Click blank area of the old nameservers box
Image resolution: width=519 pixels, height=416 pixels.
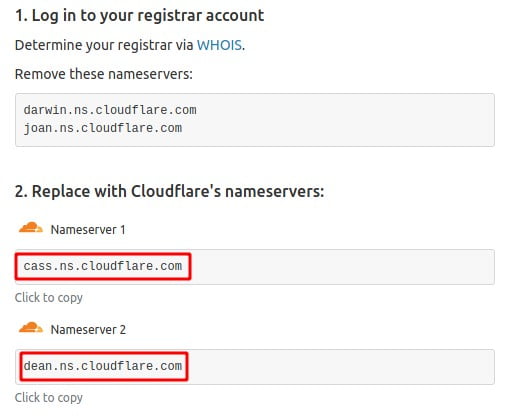[343, 120]
